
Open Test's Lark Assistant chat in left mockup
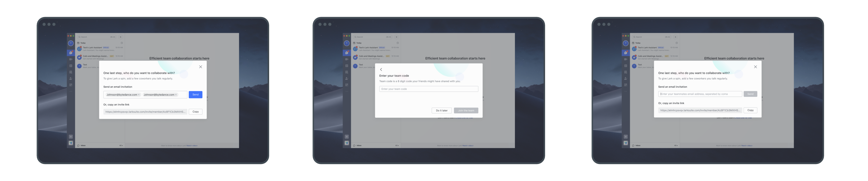[100, 49]
